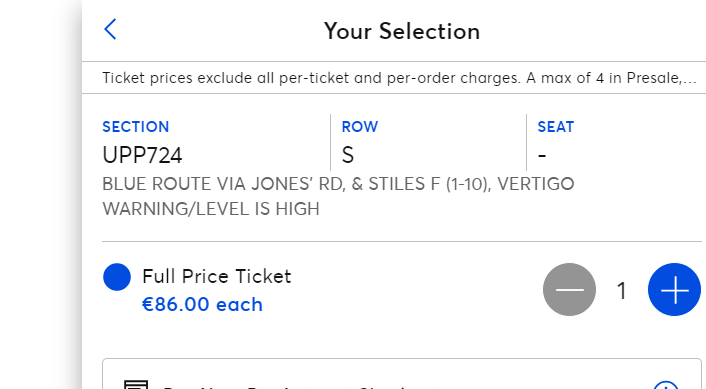Open the partially visible bottom card panel
706x389 pixels.
(402, 374)
